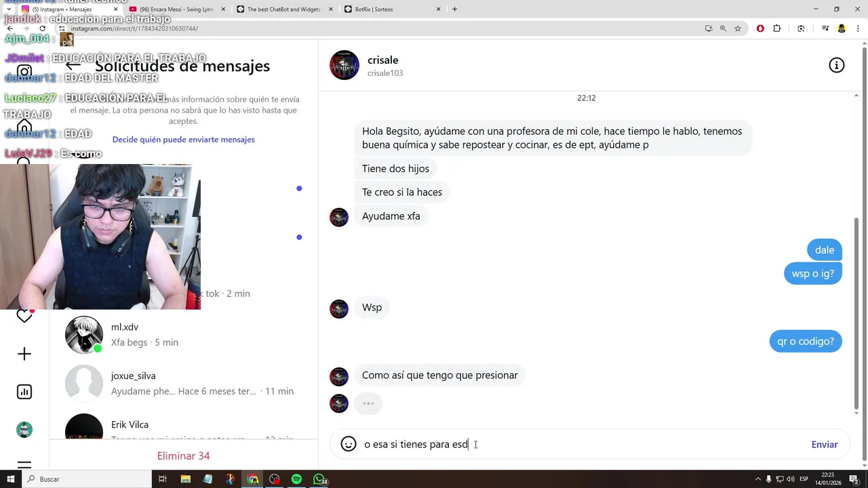The image size is (868, 488).
Task: Open Decide quién puede enviarte mensajes link
Action: (x=183, y=140)
